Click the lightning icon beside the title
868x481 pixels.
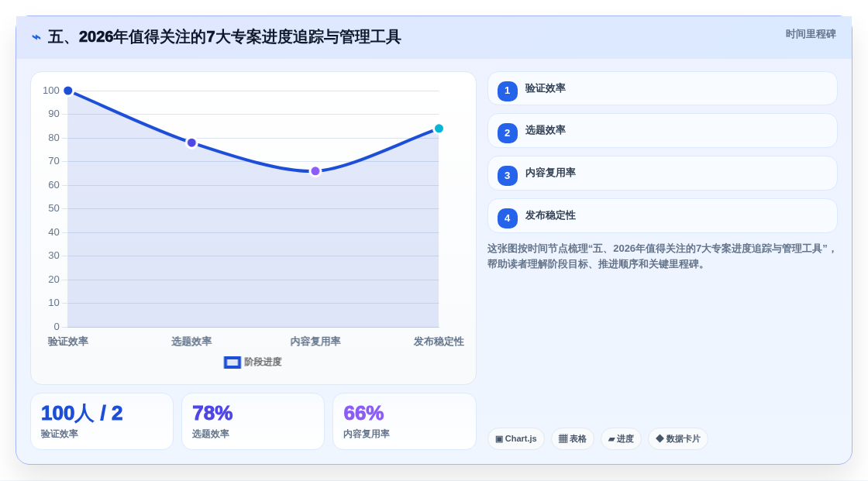(36, 37)
